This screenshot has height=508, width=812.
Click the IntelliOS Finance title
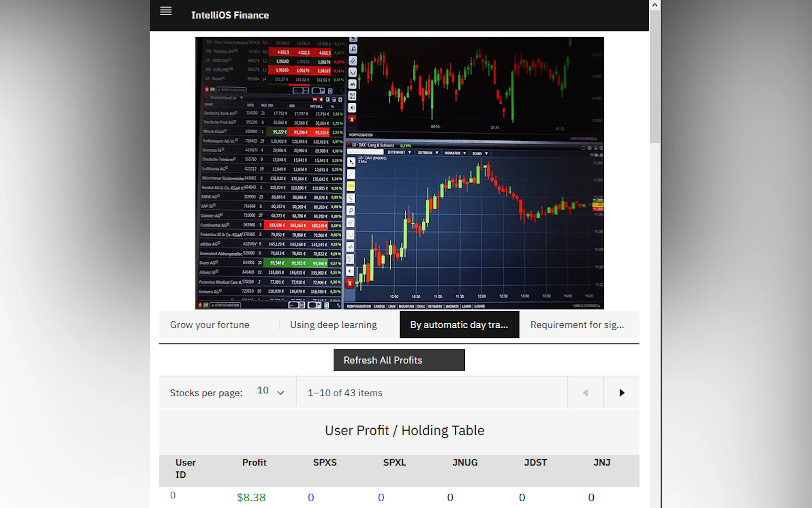point(230,15)
